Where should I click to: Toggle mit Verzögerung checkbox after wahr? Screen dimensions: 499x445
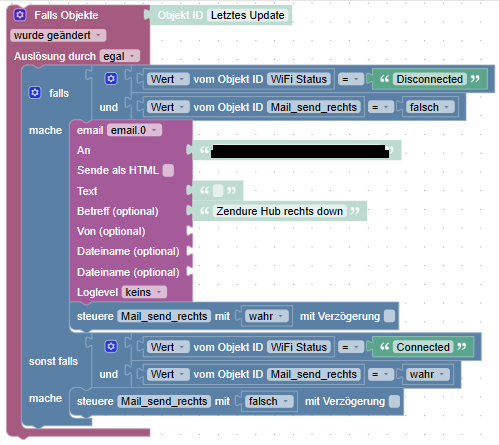[389, 316]
